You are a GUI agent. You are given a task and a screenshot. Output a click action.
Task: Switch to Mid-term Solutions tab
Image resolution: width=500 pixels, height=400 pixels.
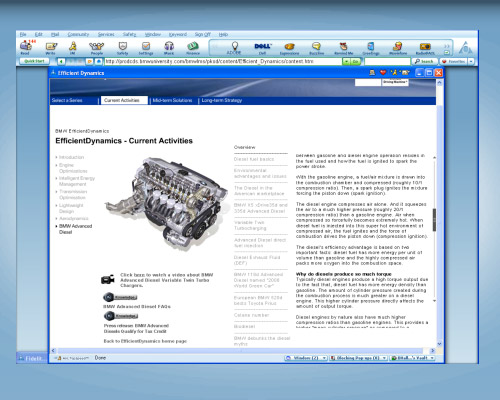click(172, 100)
